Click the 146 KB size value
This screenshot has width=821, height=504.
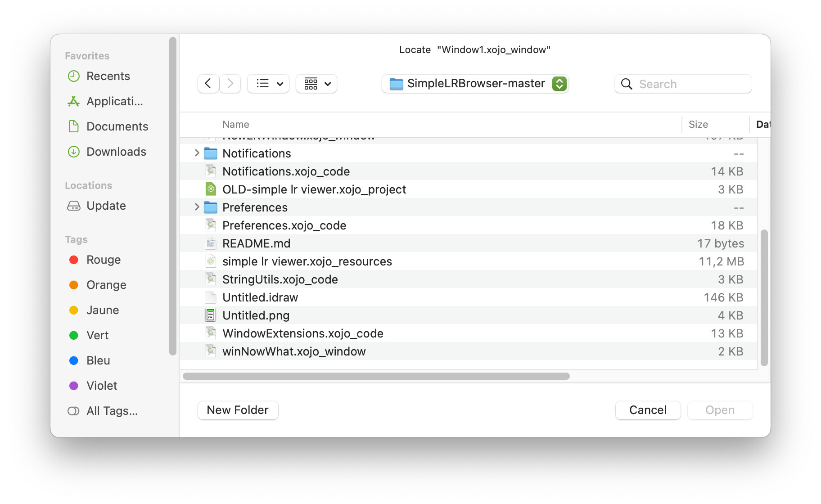tap(723, 297)
